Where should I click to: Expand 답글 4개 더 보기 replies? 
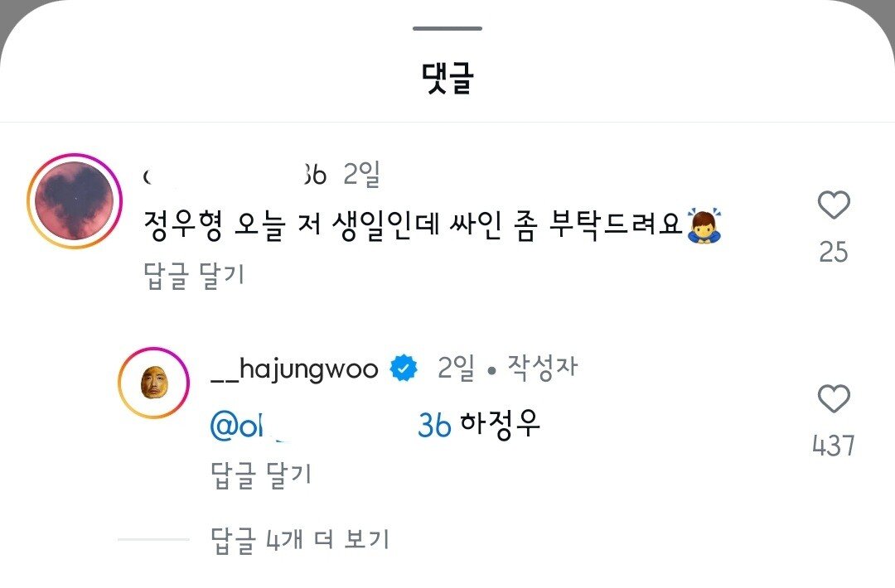300,539
